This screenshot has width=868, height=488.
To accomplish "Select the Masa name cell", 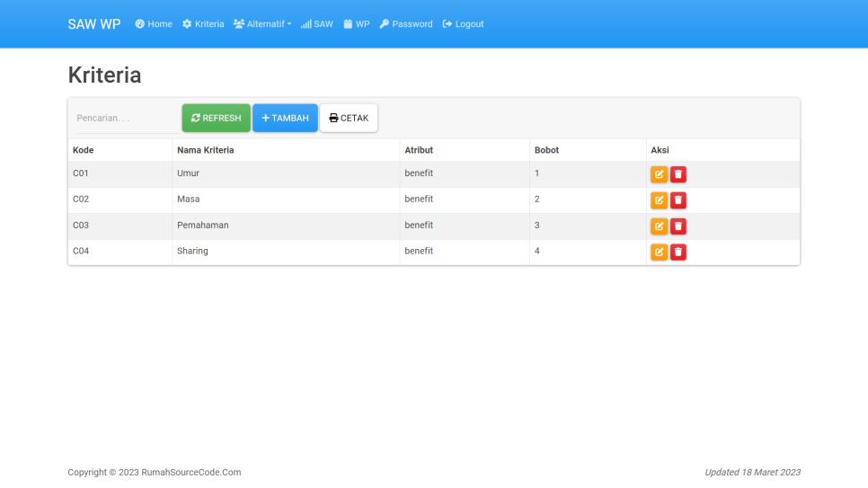I will click(x=287, y=200).
